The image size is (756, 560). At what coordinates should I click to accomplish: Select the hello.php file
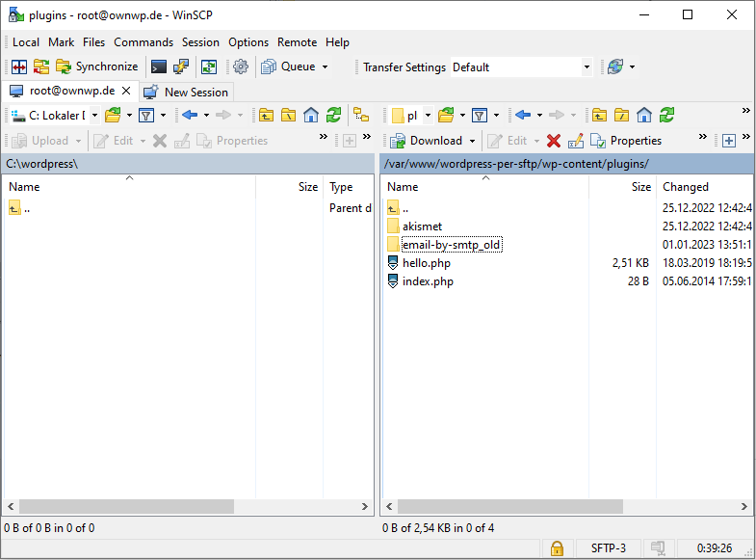click(427, 263)
